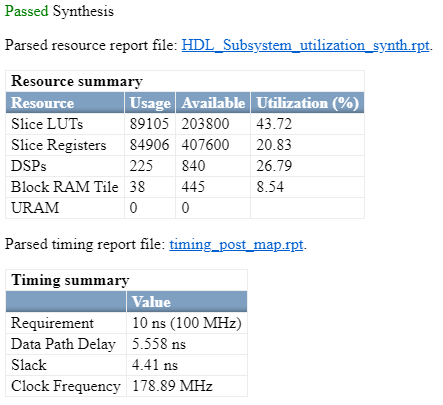This screenshot has width=443, height=405.
Task: Select the Slack value 4.41 ns
Action: tap(155, 365)
